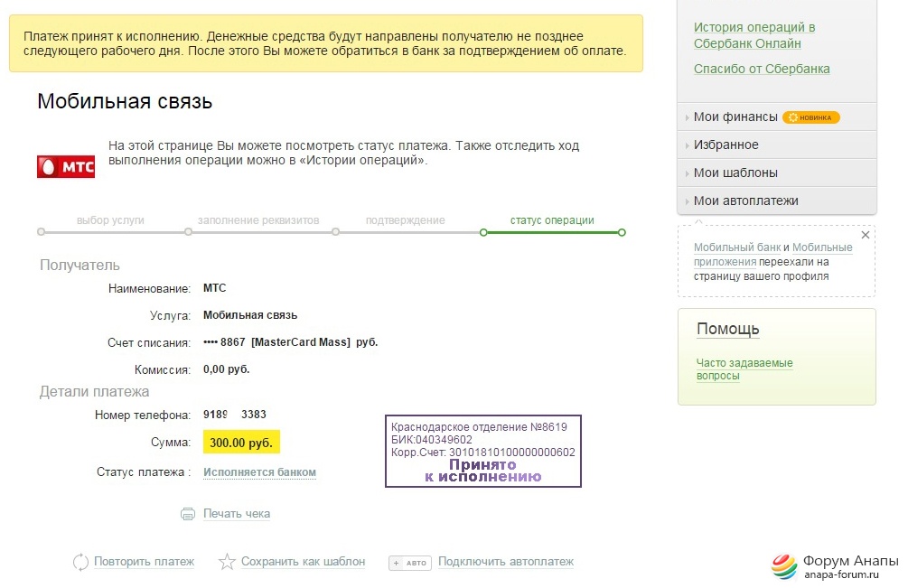Close the Мобильный банк notification box
Viewport: 908px width, 588px height.
(x=865, y=235)
